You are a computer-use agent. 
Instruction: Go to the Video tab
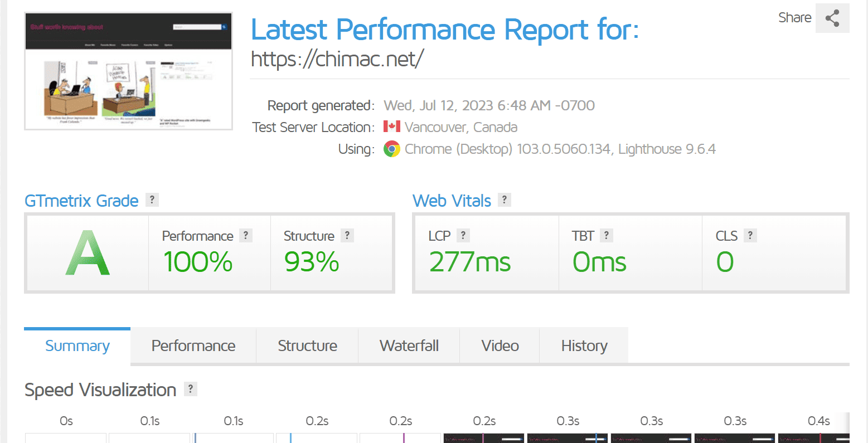point(500,346)
